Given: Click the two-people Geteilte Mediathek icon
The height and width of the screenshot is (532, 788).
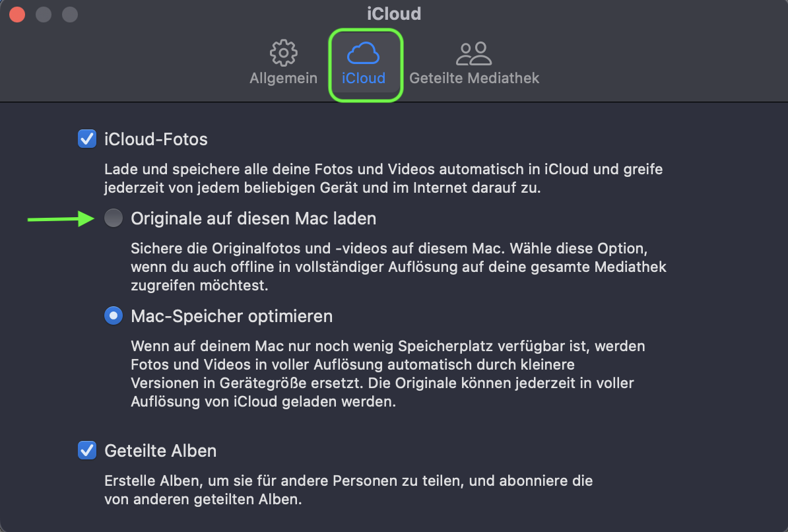Looking at the screenshot, I should tap(474, 53).
